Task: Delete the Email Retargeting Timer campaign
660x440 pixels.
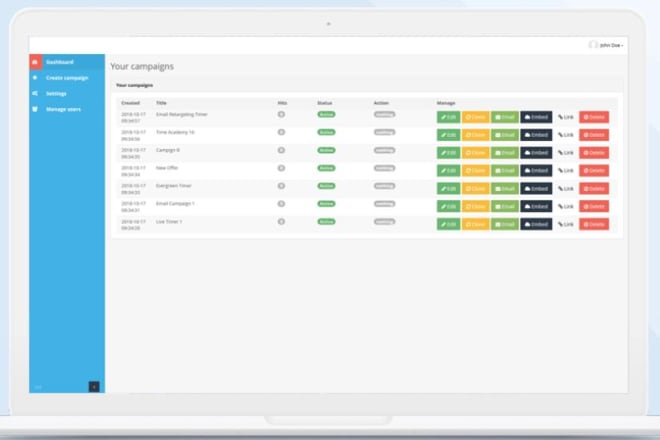Action: pyautogui.click(x=594, y=117)
